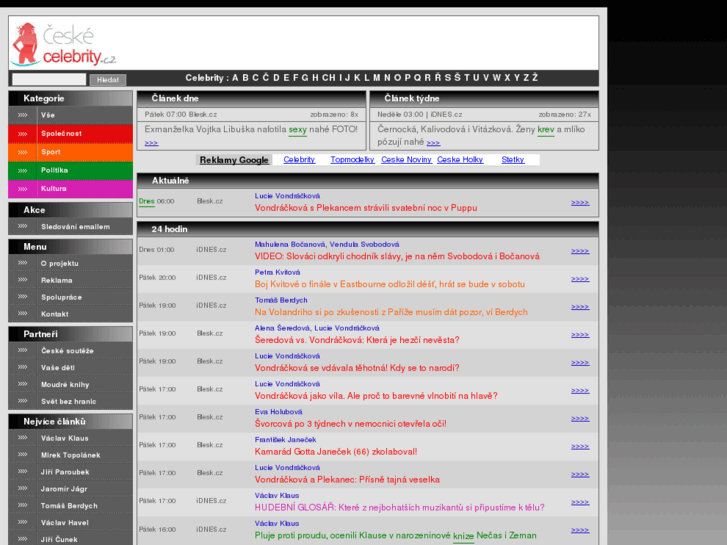Open the more link under Článek dne
Viewport: 727px width, 545px height.
click(x=151, y=143)
